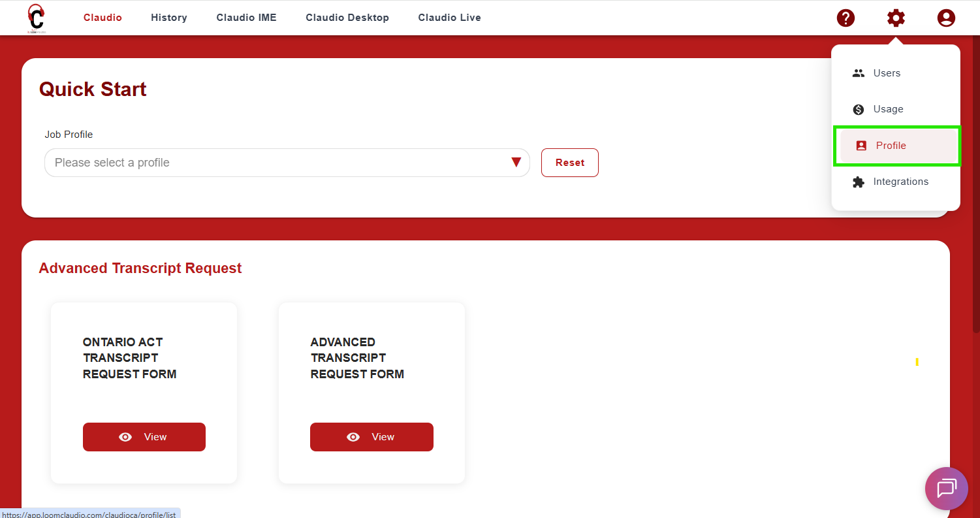
Task: Open the help question mark icon
Action: coord(846,18)
